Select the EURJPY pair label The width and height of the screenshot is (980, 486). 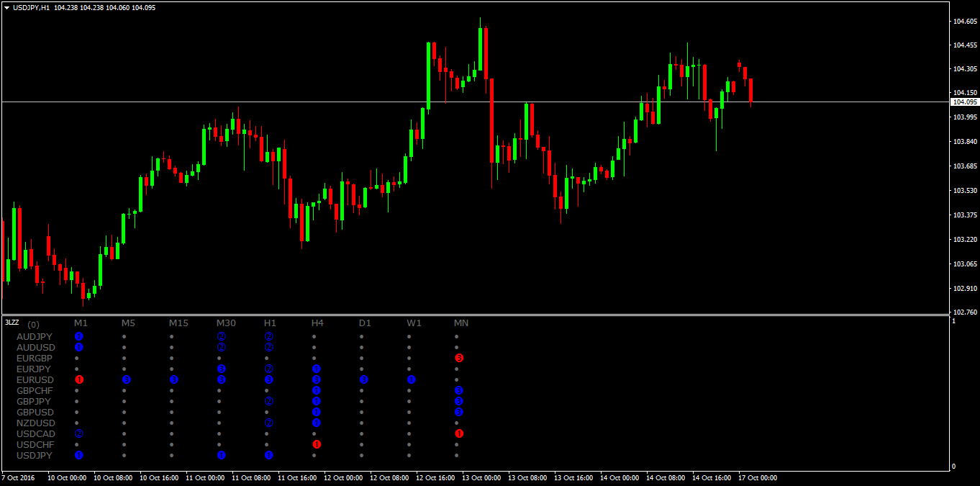pos(35,369)
